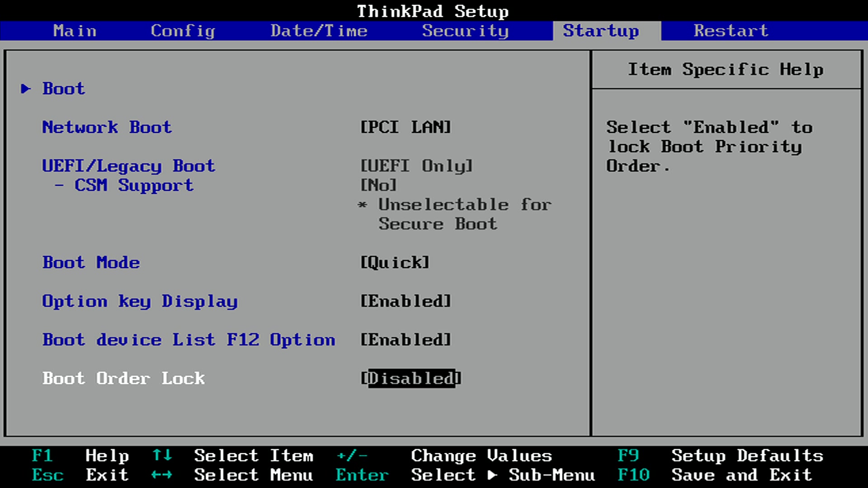Click the CSM Support [No] value
Viewport: 868px width, 488px height.
pos(378,185)
